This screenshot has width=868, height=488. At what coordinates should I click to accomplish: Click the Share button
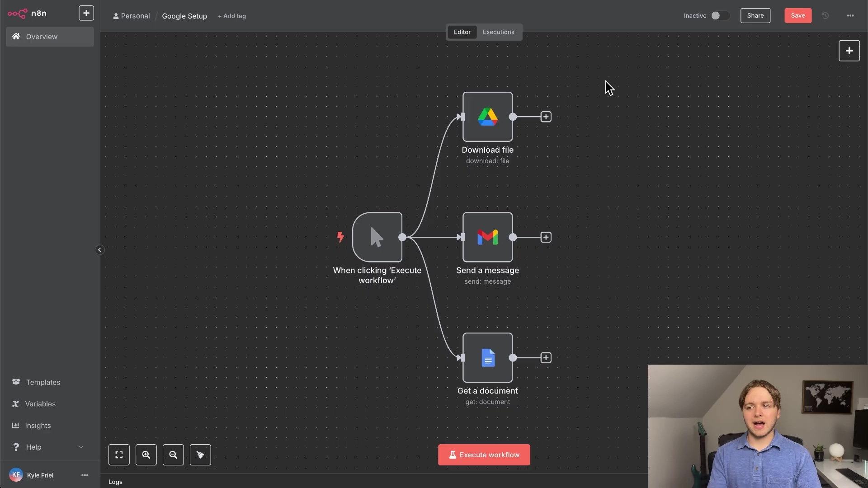(x=755, y=15)
